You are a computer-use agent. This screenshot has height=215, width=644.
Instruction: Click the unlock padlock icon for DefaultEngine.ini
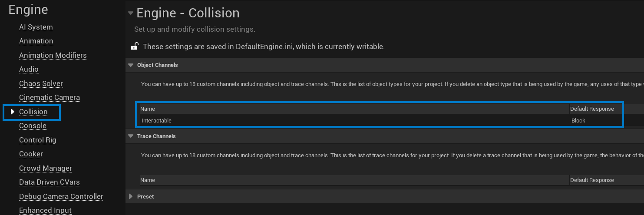135,46
